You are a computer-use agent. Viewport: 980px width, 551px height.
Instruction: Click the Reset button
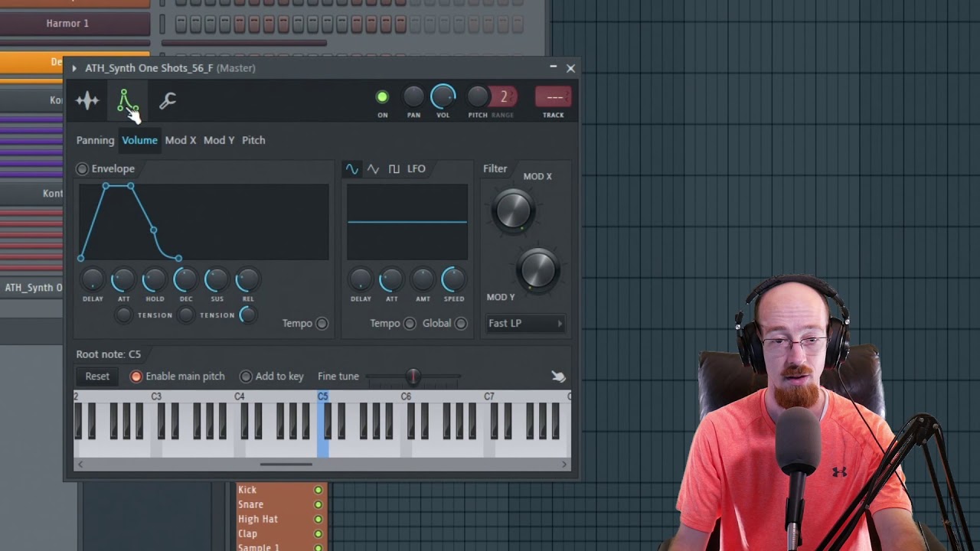97,376
